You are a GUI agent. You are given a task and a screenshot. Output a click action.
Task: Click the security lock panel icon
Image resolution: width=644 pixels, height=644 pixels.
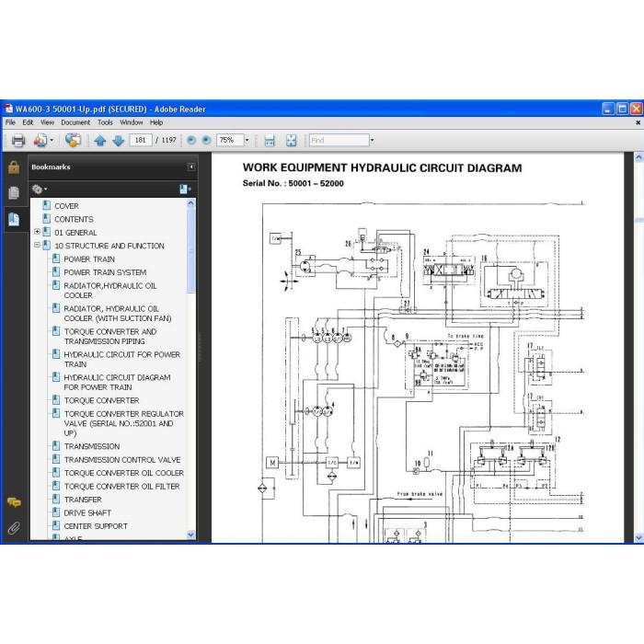[14, 167]
